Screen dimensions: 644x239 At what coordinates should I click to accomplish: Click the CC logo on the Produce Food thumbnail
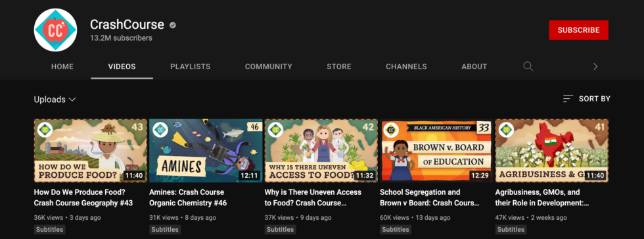(x=45, y=130)
